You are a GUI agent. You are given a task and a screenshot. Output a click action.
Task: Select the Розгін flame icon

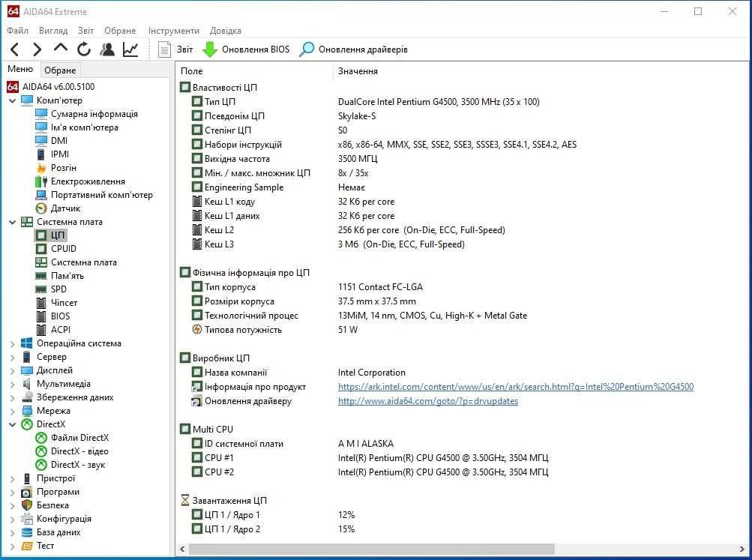tap(41, 168)
